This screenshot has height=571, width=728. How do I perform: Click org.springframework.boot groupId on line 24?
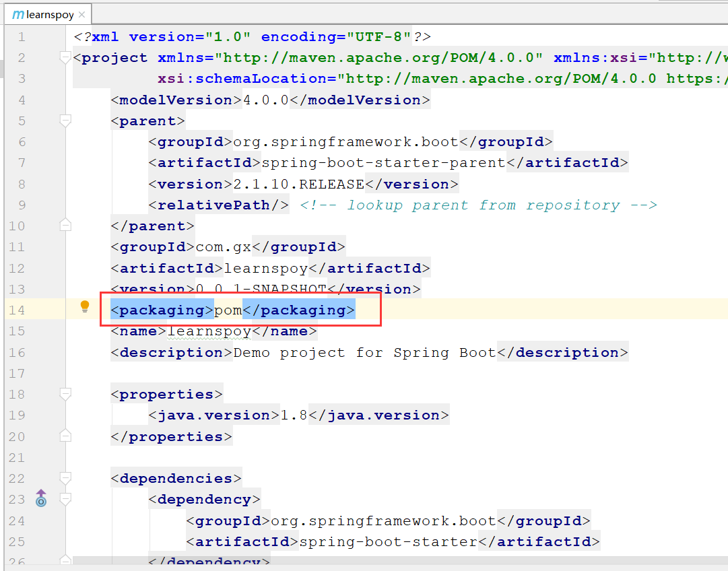(x=383, y=521)
